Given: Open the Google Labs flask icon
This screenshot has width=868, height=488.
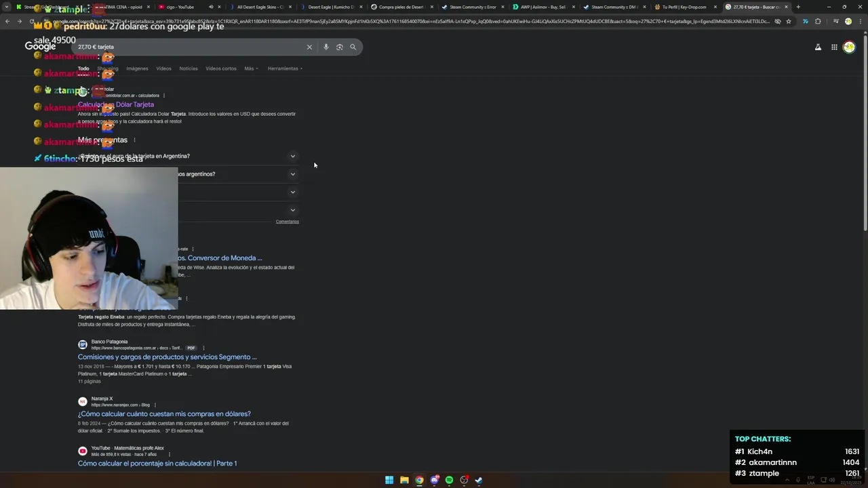Looking at the screenshot, I should point(818,47).
